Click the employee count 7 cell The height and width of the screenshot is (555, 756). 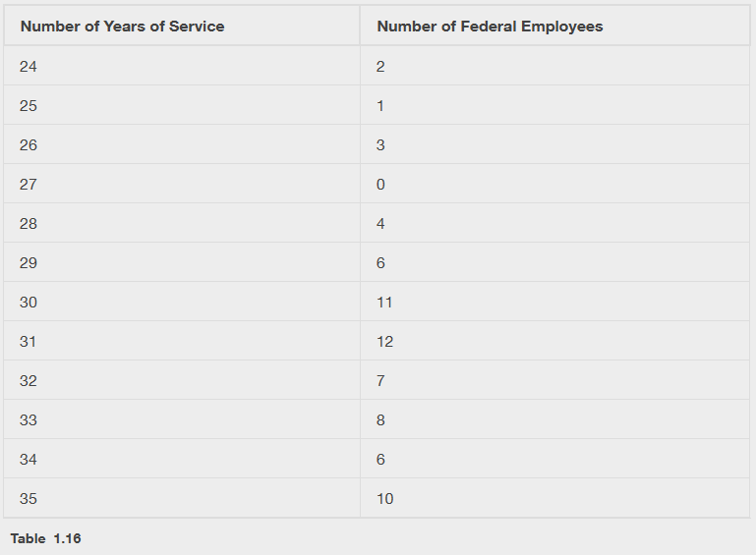coord(380,381)
